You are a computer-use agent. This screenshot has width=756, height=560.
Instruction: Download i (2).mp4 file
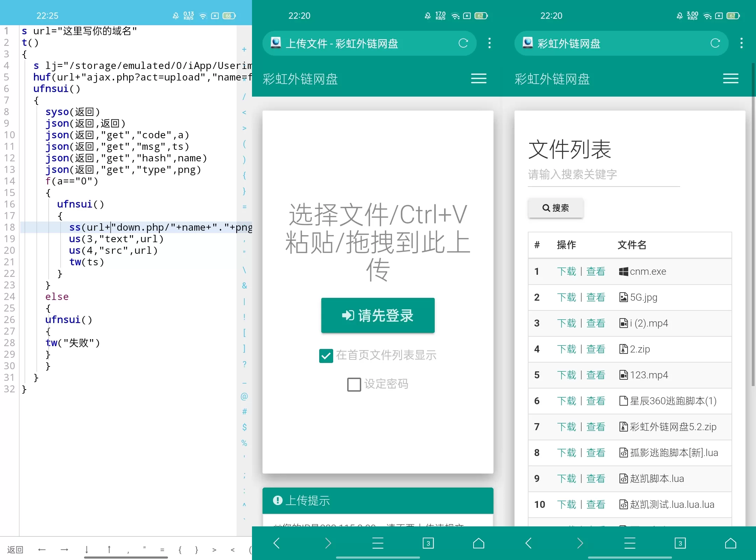(566, 323)
